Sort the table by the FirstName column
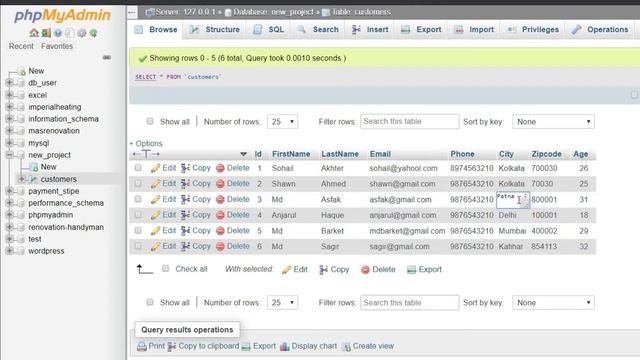This screenshot has width=640, height=360. click(x=291, y=154)
